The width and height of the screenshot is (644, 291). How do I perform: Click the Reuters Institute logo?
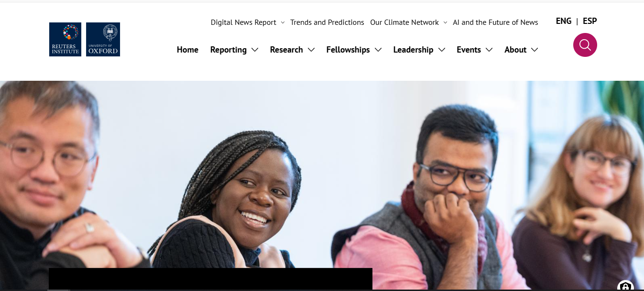tap(65, 39)
